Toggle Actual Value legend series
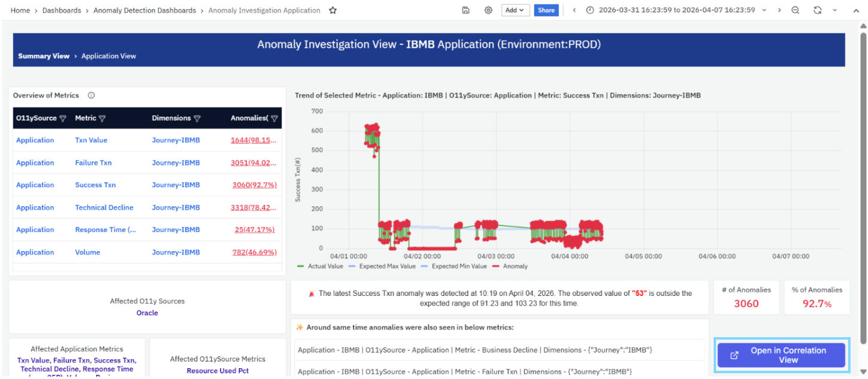This screenshot has width=868, height=379. pos(320,266)
